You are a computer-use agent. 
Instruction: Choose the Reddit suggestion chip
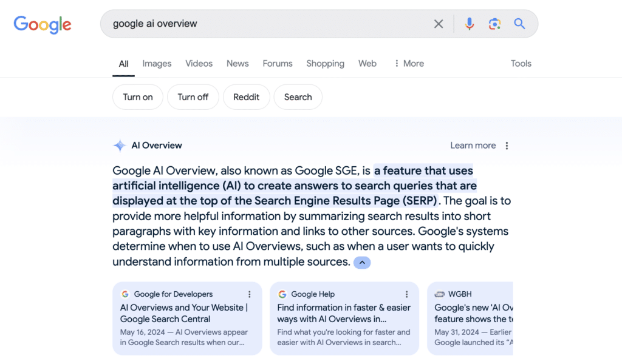(247, 97)
